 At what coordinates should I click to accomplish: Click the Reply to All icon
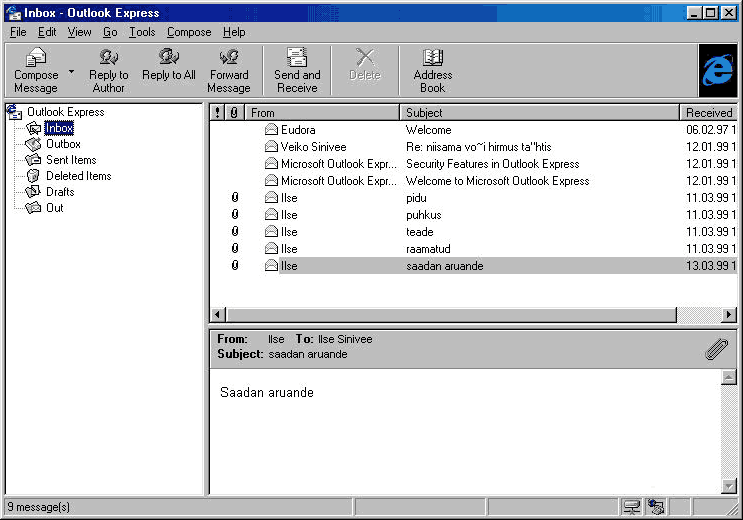(x=168, y=59)
